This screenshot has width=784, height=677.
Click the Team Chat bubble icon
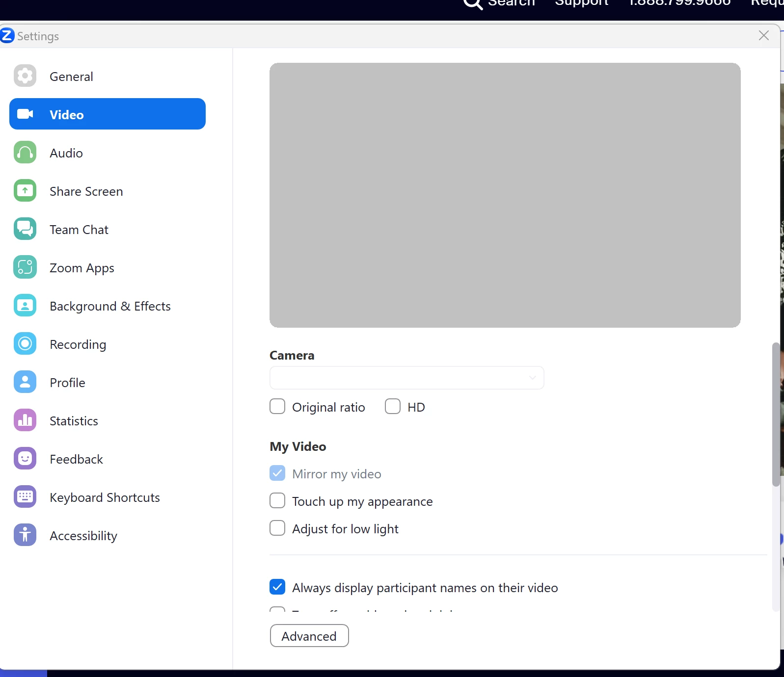click(x=25, y=229)
